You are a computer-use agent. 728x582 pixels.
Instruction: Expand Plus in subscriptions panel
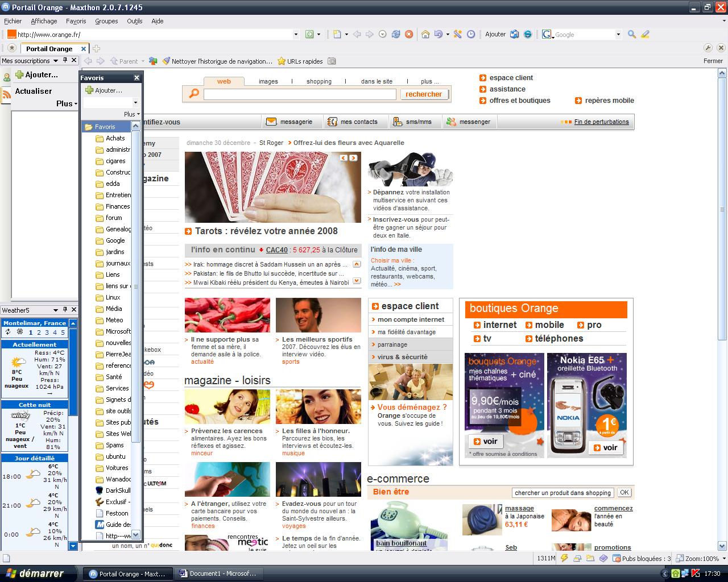(67, 103)
